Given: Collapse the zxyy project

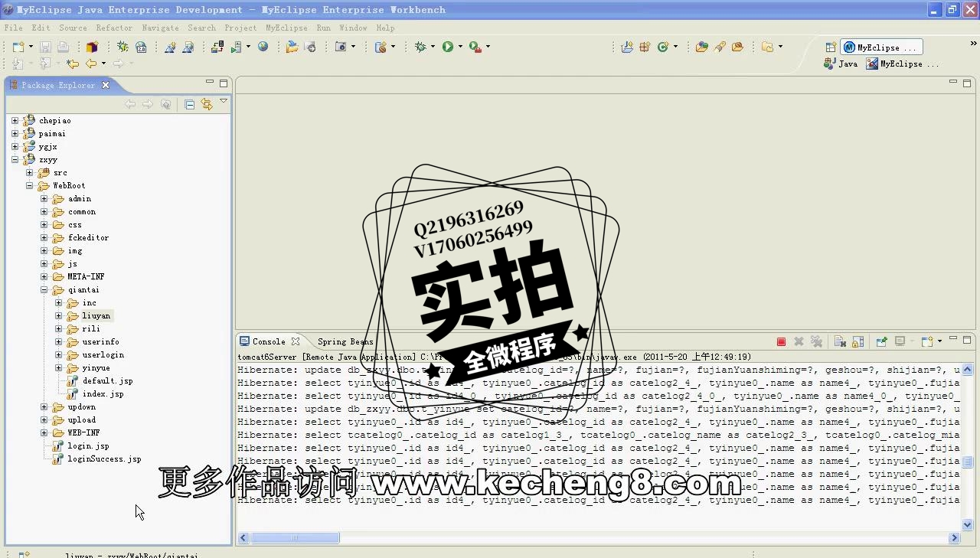Looking at the screenshot, I should [15, 159].
